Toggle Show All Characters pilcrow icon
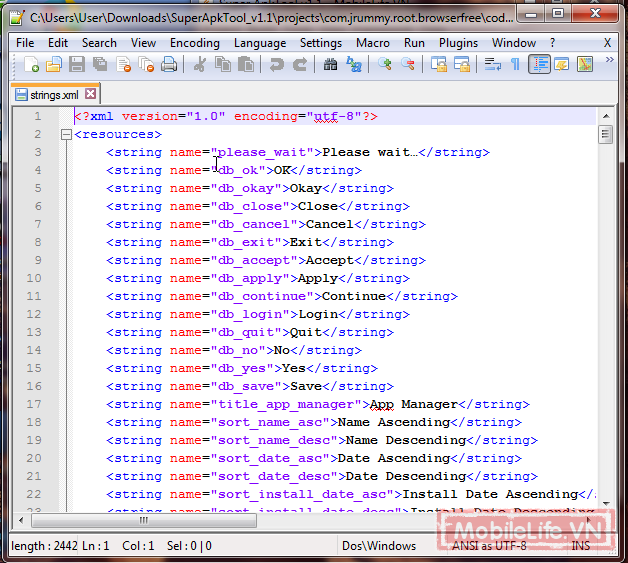Screen dimensions: 628x563 (x=515, y=64)
